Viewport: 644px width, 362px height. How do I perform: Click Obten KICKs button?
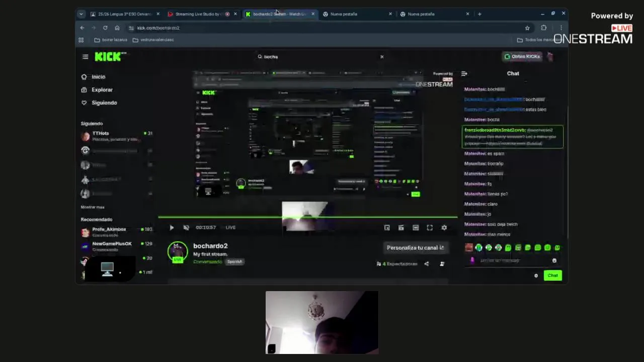coord(522,56)
